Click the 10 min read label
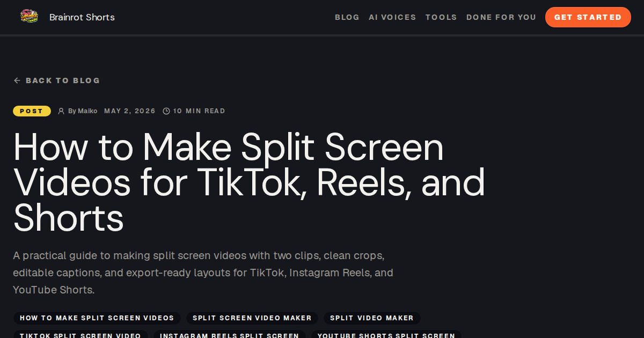This screenshot has height=338, width=644. click(x=199, y=111)
